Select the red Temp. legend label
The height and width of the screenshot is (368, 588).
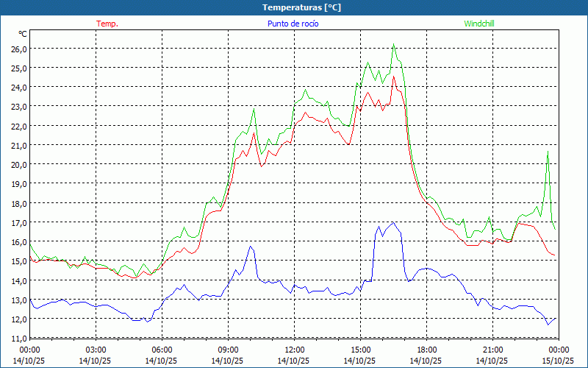click(107, 24)
